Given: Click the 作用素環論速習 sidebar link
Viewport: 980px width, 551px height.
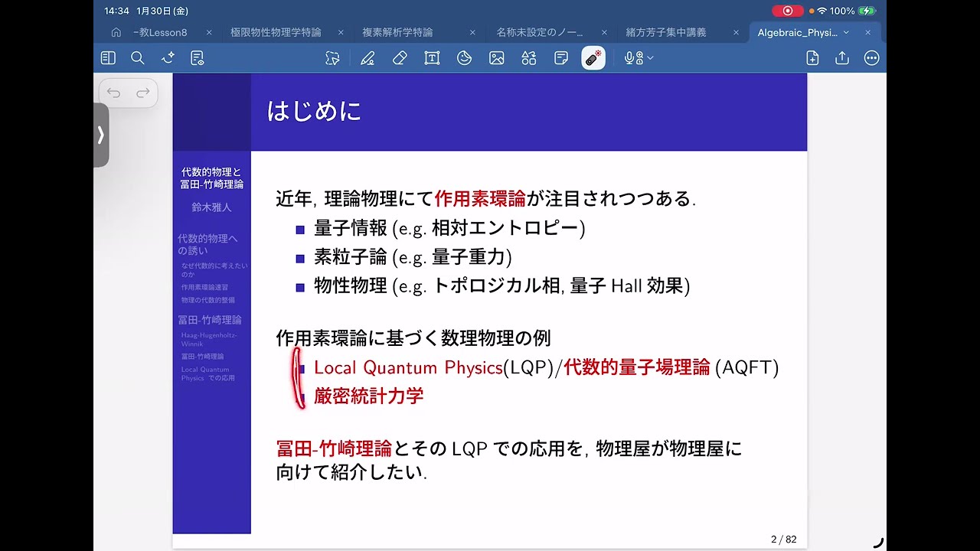Looking at the screenshot, I should (204, 288).
